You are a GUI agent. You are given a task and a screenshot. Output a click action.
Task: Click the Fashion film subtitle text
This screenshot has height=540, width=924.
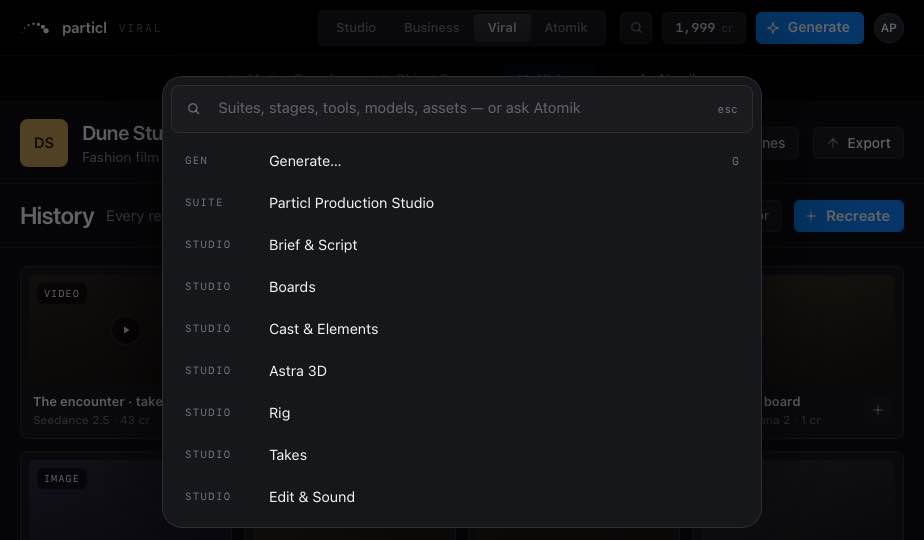pyautogui.click(x=121, y=157)
